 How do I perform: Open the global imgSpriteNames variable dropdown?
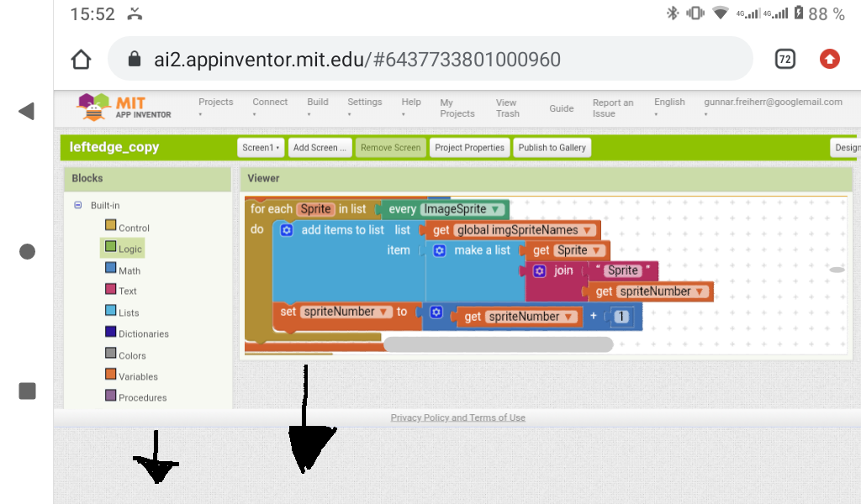pos(588,230)
